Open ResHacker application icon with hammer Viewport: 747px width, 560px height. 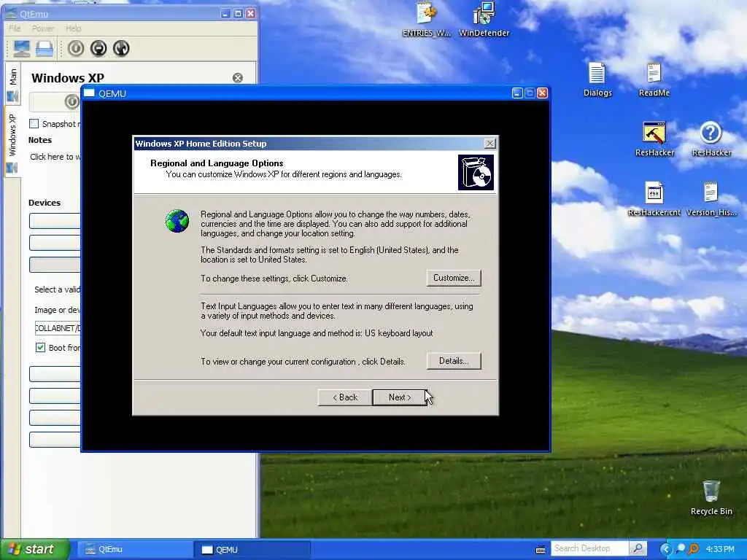pyautogui.click(x=654, y=139)
